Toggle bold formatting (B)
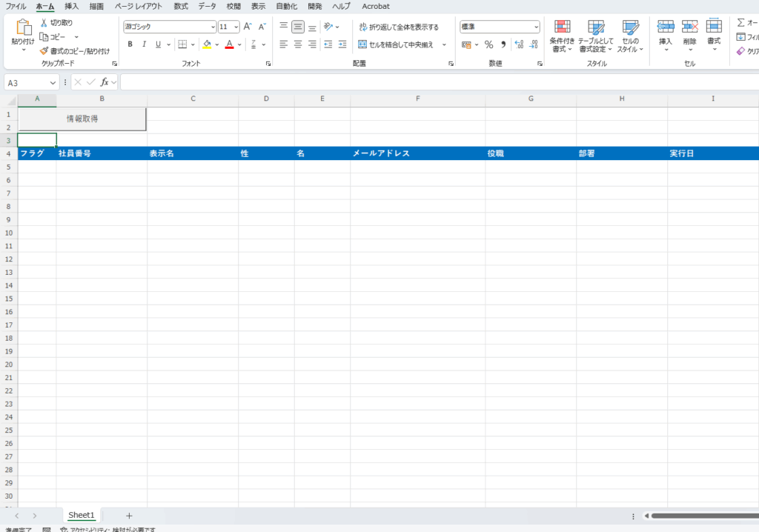 [x=130, y=44]
